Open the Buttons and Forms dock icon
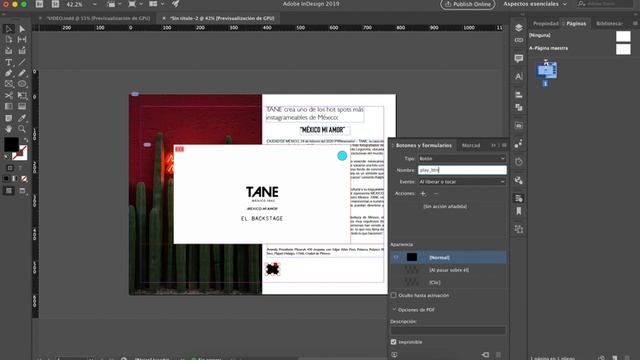Viewport: 640px width, 360px height. (x=519, y=198)
